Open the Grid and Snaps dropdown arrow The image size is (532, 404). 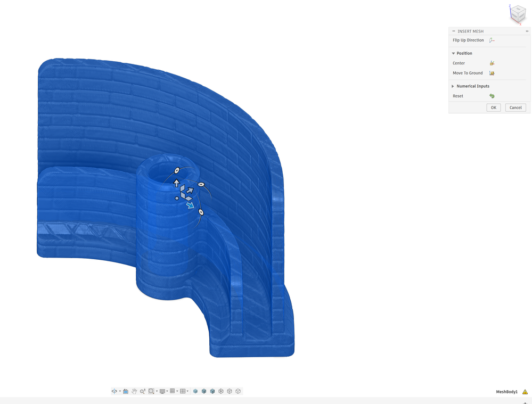[x=177, y=391]
